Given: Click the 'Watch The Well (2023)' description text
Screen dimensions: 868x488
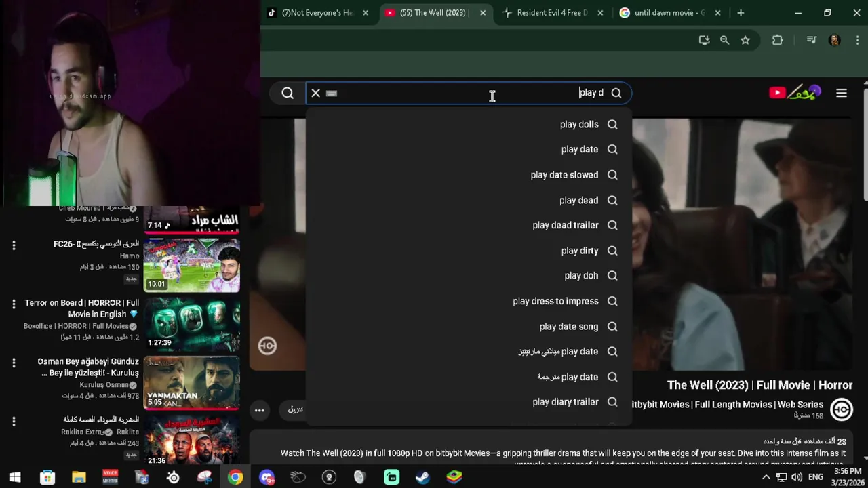Looking at the screenshot, I should pos(563,453).
